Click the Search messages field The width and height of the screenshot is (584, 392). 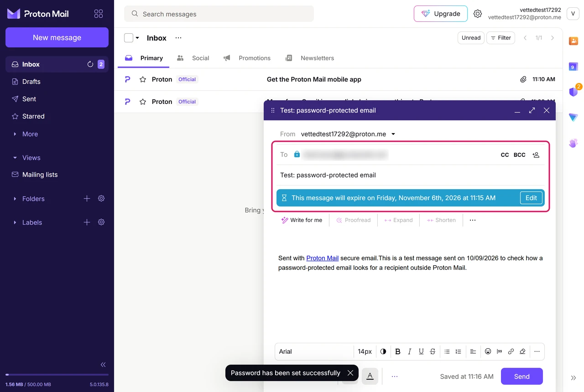[x=219, y=14]
